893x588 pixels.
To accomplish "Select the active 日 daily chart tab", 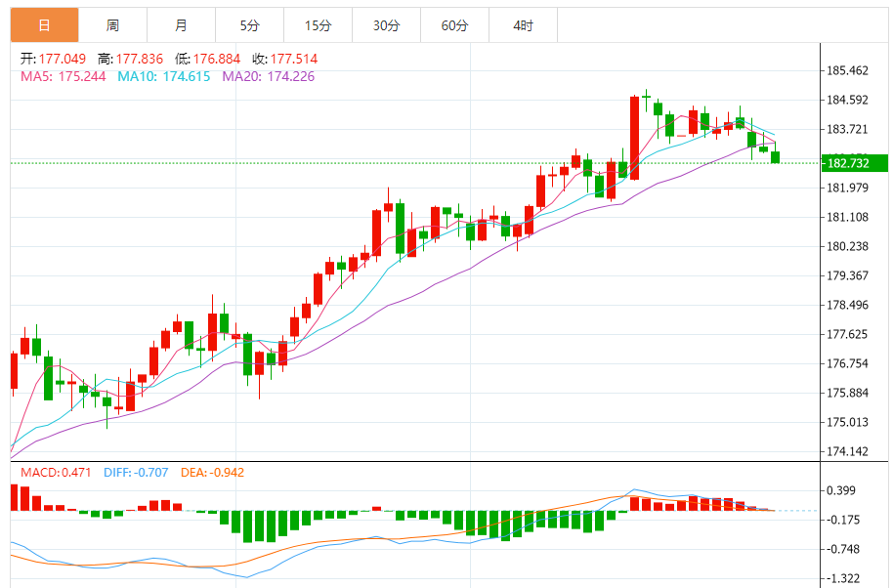I will pyautogui.click(x=44, y=25).
